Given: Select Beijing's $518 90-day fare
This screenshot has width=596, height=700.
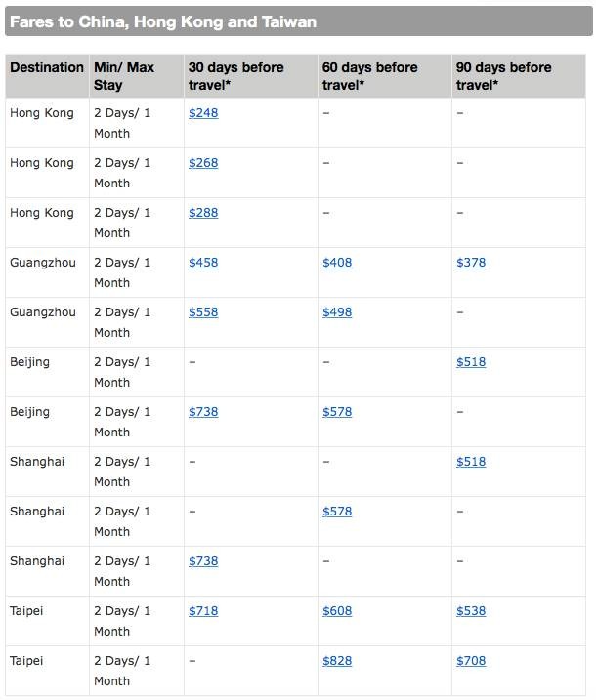Looking at the screenshot, I should tap(471, 362).
